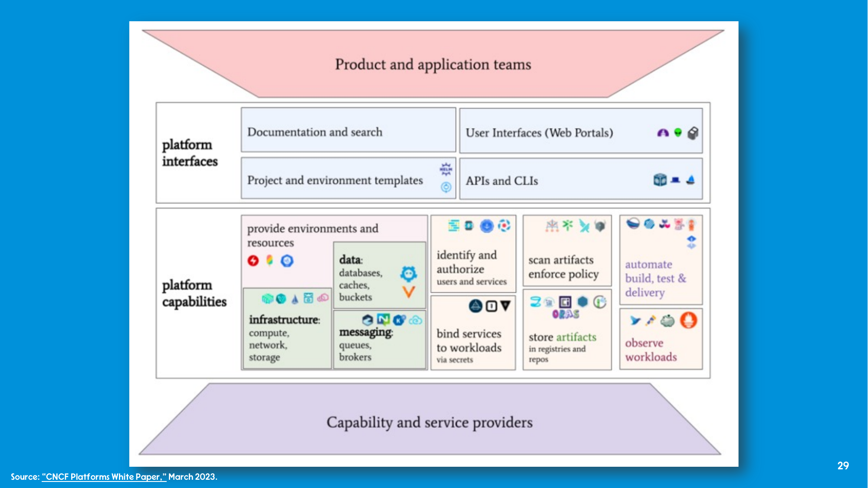Click the black triangle logo in bind services box
868x488 pixels.
pos(506,306)
